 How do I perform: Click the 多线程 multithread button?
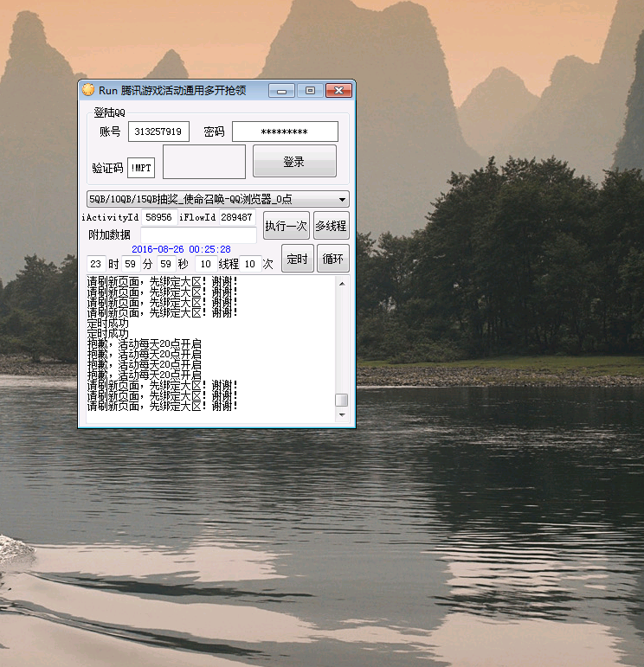[332, 226]
